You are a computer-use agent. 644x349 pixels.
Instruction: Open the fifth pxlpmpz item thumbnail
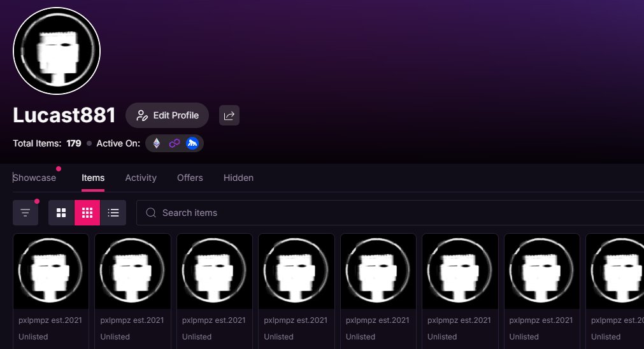click(x=378, y=271)
